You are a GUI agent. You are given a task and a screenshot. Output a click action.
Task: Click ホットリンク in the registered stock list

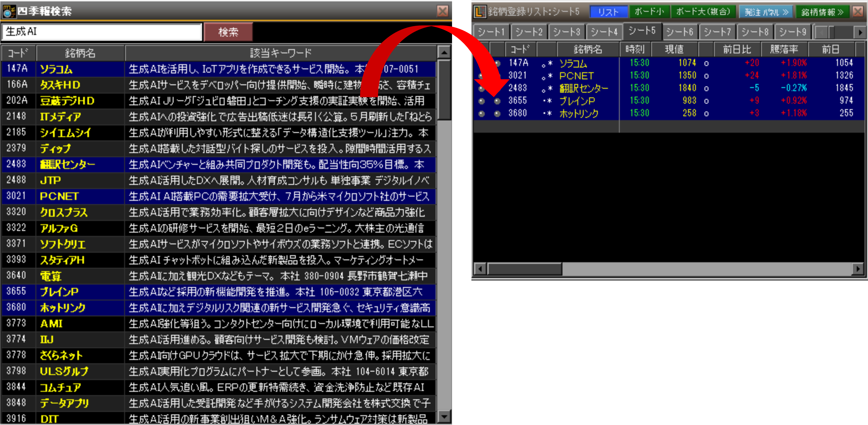point(579,114)
